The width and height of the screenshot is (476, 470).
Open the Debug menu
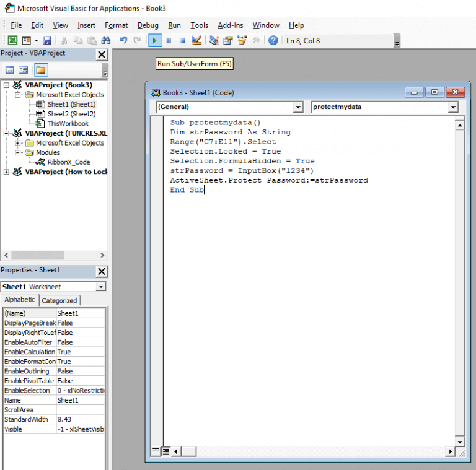(x=148, y=25)
